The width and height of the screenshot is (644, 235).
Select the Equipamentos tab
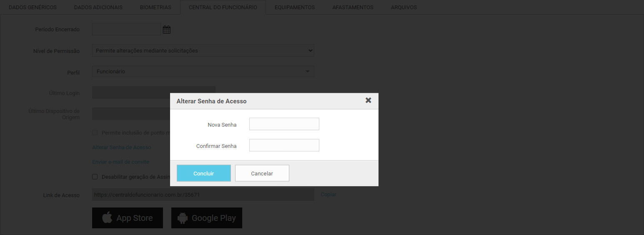tap(295, 7)
